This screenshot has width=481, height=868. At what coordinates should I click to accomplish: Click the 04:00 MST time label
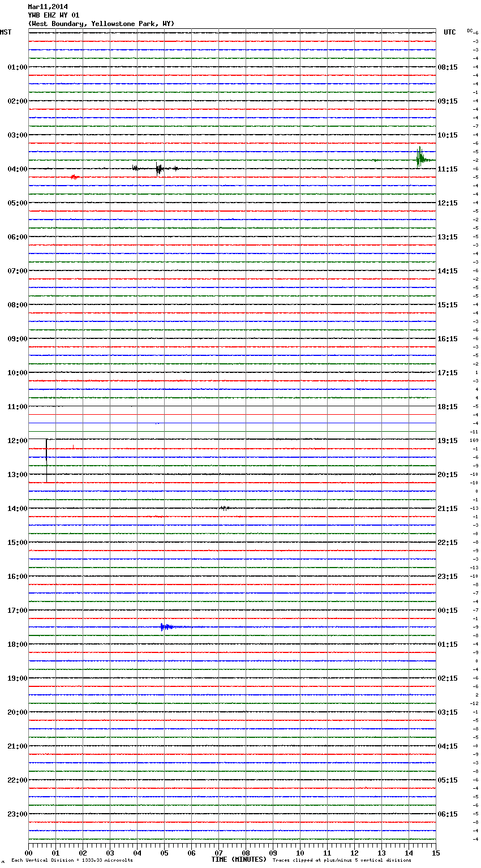(x=17, y=169)
